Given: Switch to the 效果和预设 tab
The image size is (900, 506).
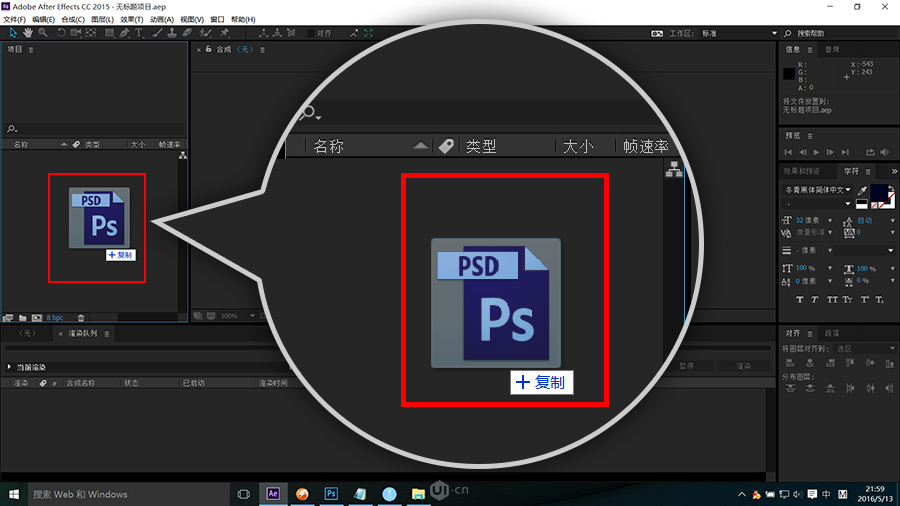Looking at the screenshot, I should coord(802,171).
